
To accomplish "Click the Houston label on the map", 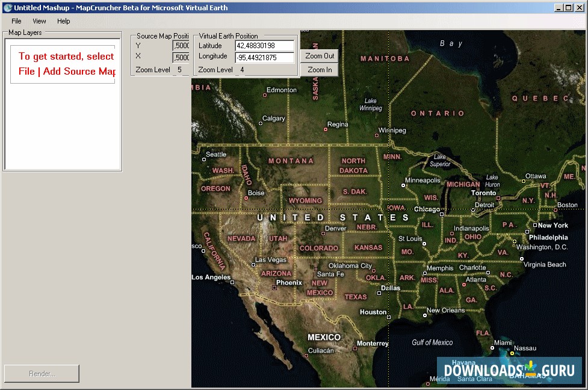I will point(373,312).
